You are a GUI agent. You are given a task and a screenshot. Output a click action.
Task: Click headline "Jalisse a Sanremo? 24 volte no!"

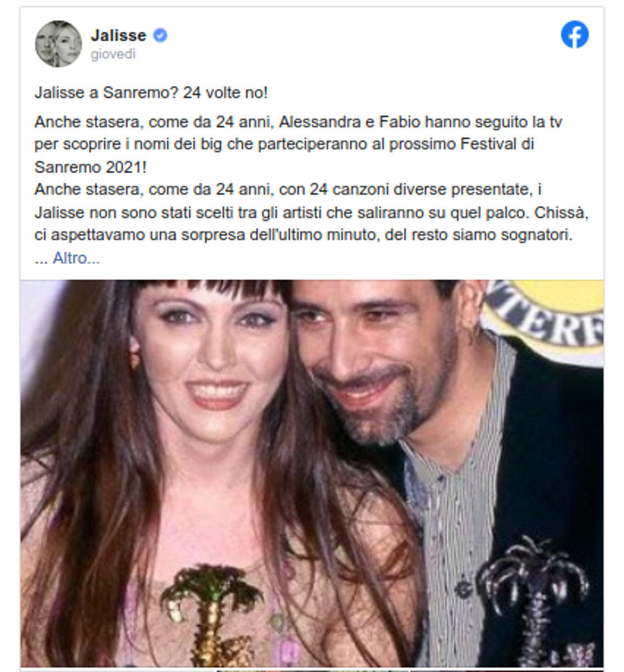(151, 92)
